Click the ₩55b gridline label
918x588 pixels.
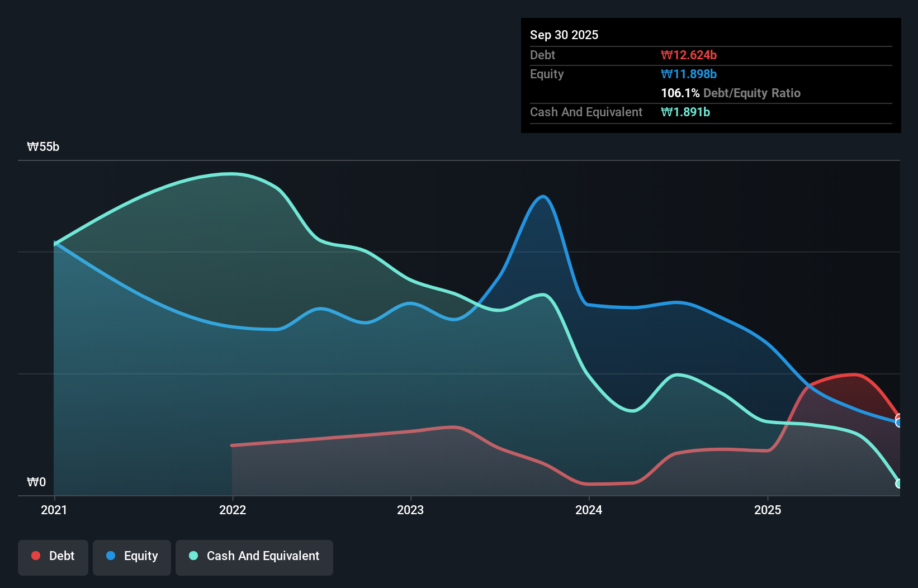(42, 146)
